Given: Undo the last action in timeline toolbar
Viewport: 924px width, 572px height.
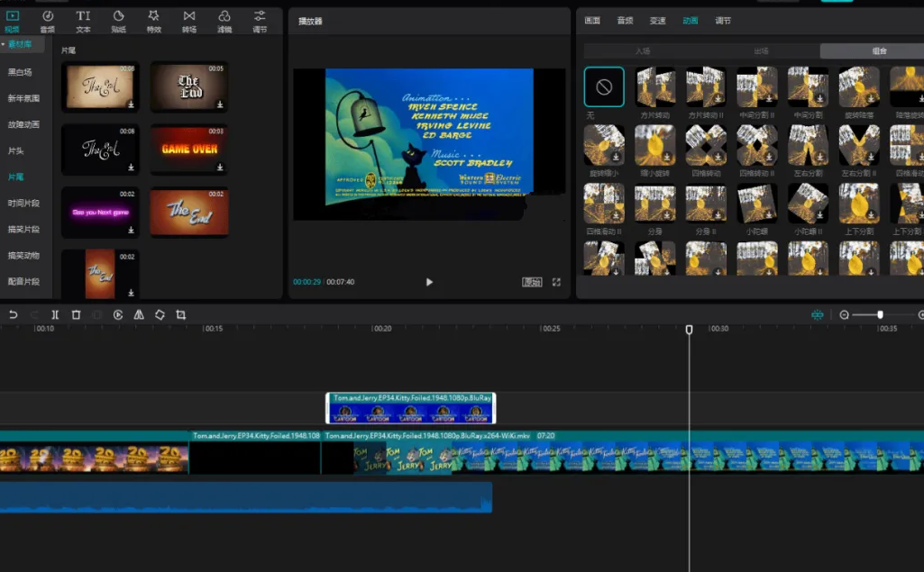Looking at the screenshot, I should pyautogui.click(x=13, y=315).
